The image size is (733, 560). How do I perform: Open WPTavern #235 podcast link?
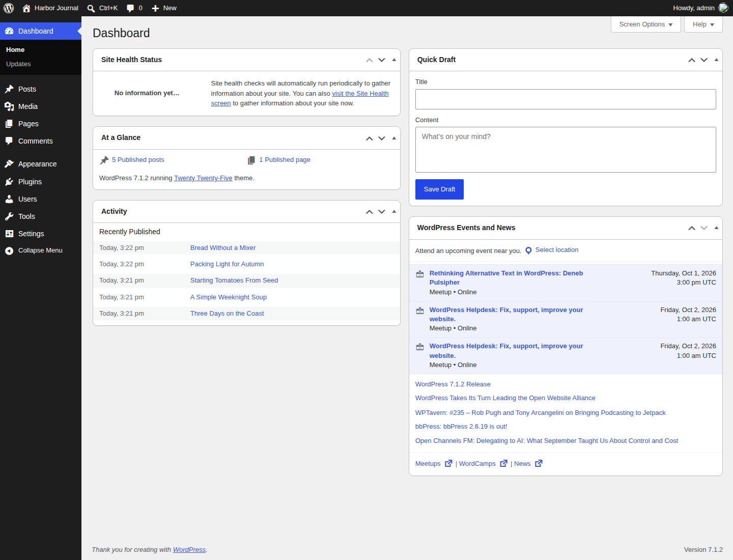540,413
